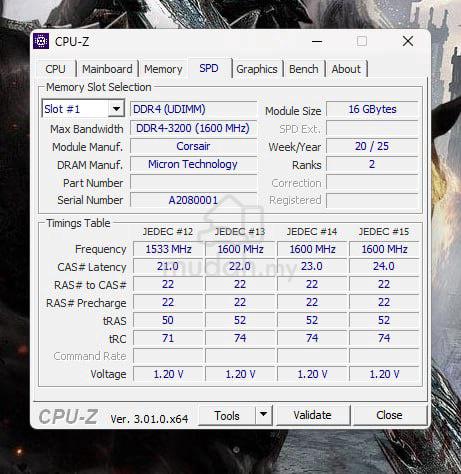The image size is (461, 474).
Task: Click the Close button at bottom
Action: (389, 415)
